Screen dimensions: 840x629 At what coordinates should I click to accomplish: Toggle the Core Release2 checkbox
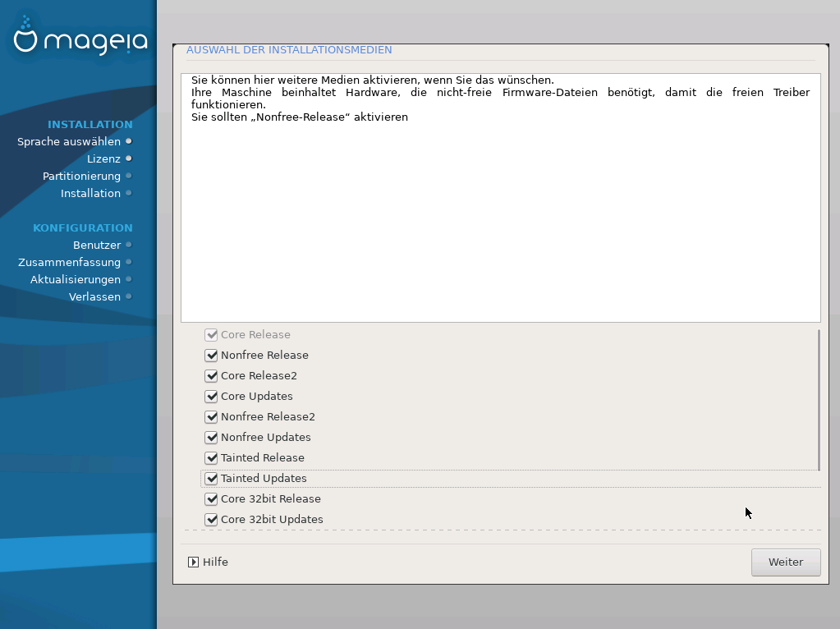pos(211,376)
